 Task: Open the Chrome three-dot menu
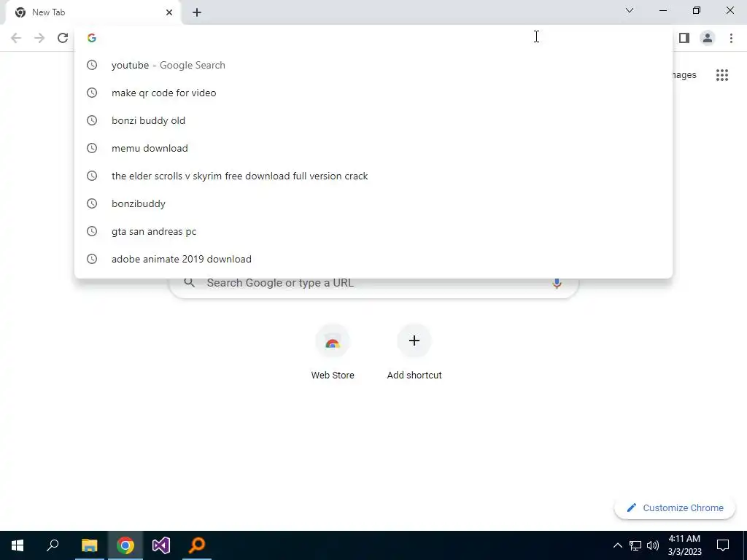pyautogui.click(x=731, y=38)
